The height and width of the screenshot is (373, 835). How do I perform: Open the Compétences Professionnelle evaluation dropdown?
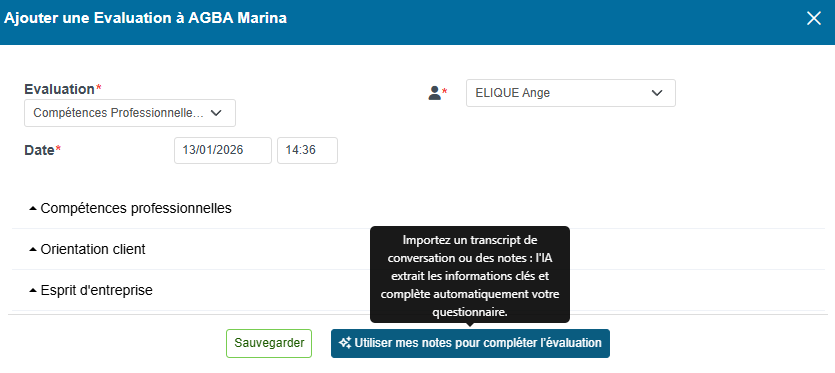click(130, 113)
